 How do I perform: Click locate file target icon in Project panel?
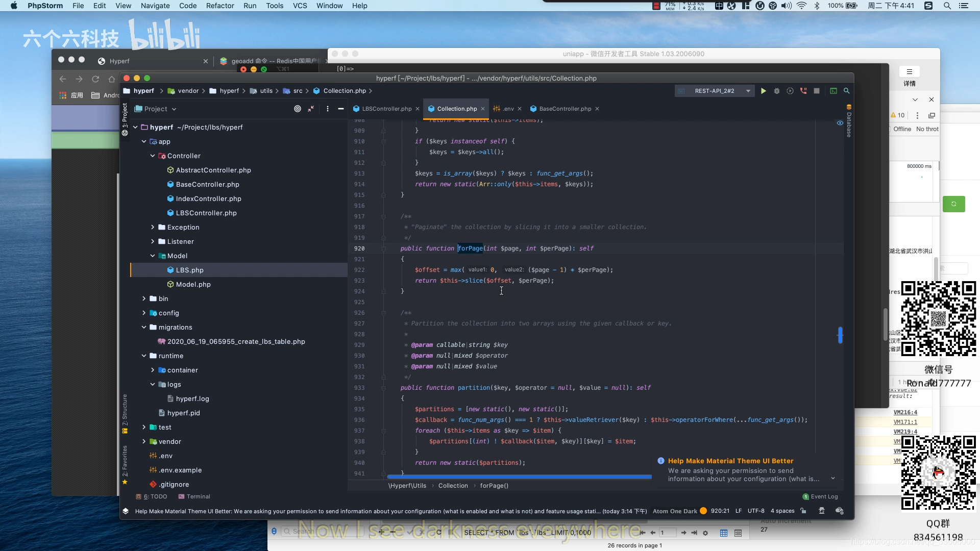coord(298,109)
